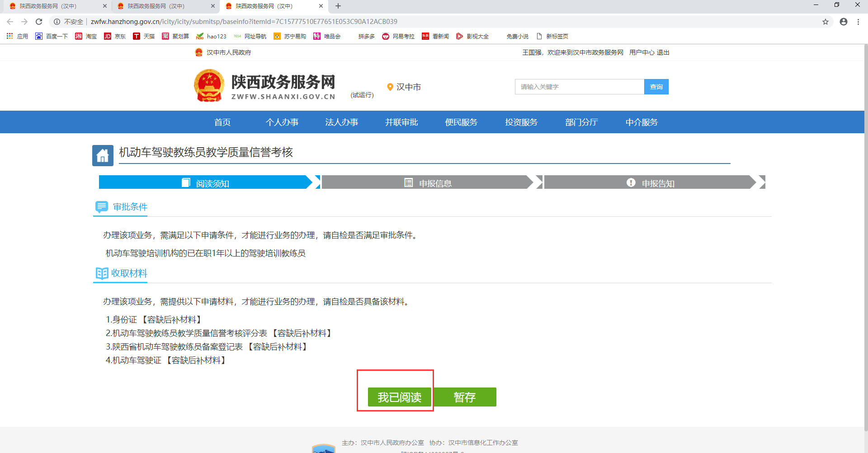Open the Apps grid bookmark icon

pos(9,36)
